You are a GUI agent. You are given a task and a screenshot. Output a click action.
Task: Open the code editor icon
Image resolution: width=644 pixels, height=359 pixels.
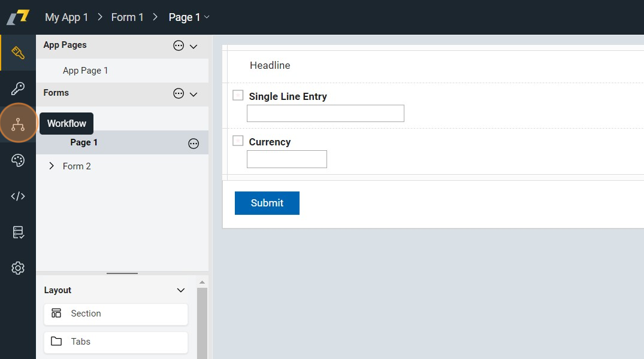(18, 196)
